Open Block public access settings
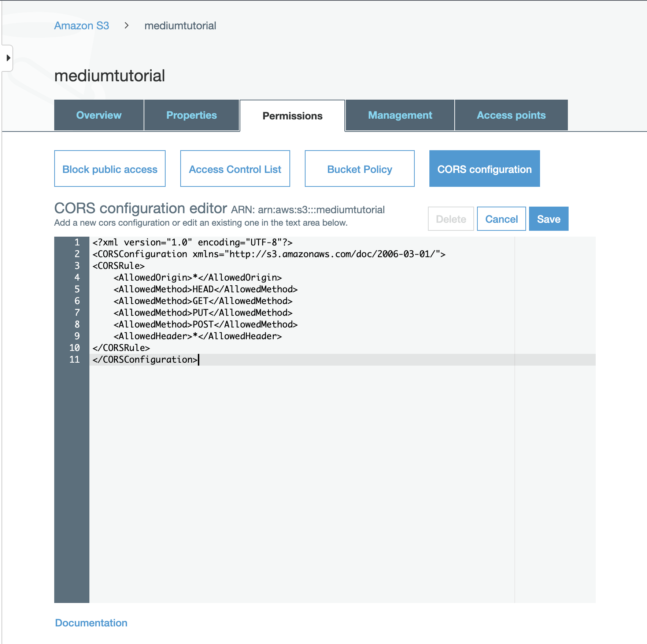 [x=110, y=169]
